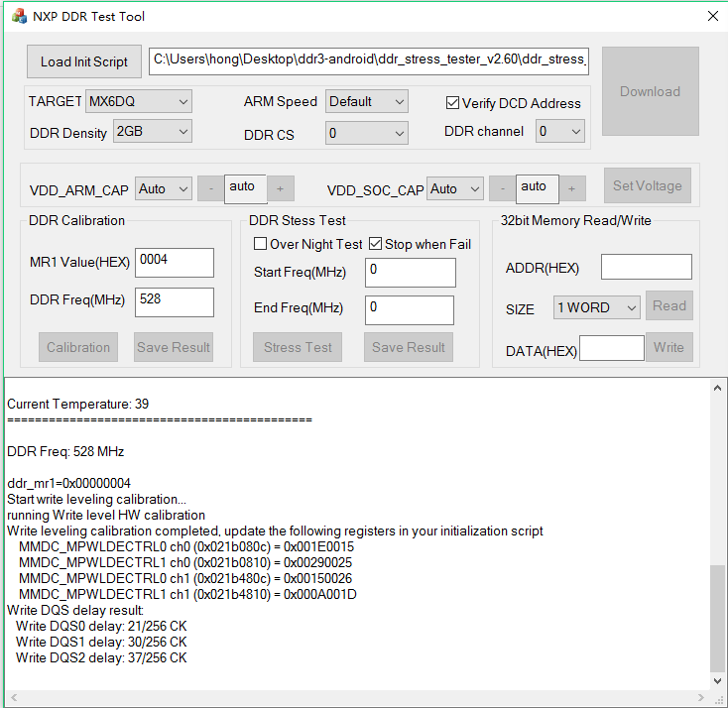Increase VDD_SOC_CAP voltage with plus button
This screenshot has width=728, height=708.
[x=572, y=188]
